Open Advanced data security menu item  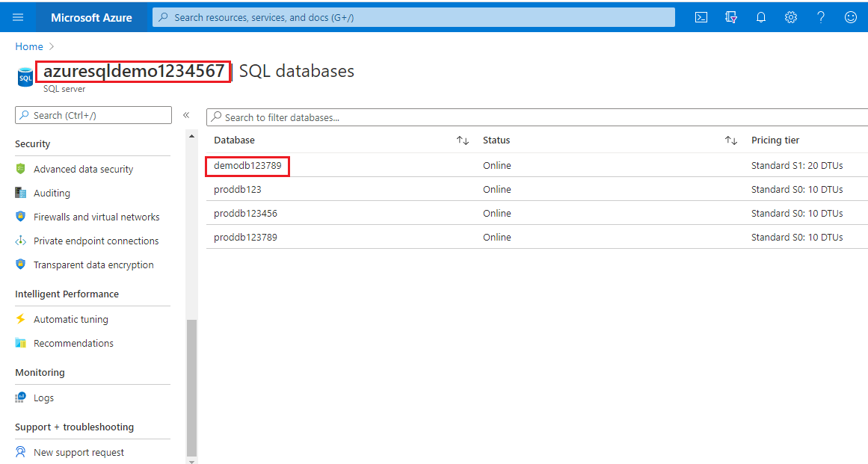84,169
